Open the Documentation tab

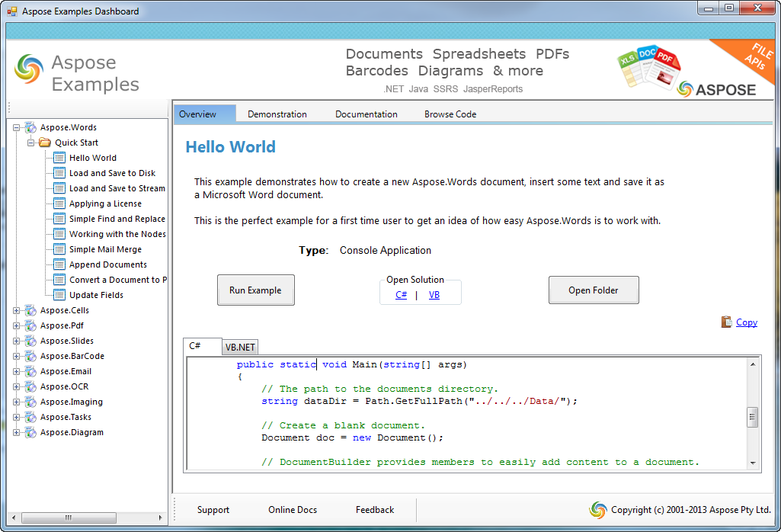(366, 114)
